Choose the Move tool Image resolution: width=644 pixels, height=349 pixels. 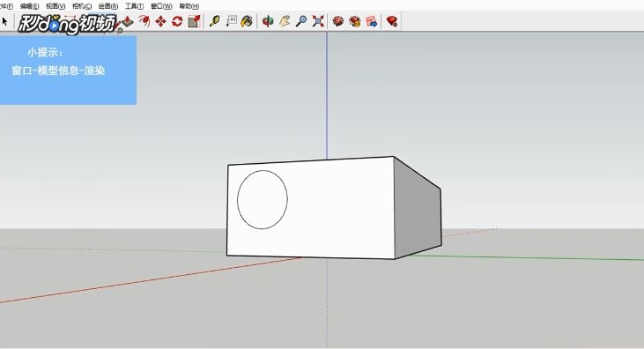(160, 21)
